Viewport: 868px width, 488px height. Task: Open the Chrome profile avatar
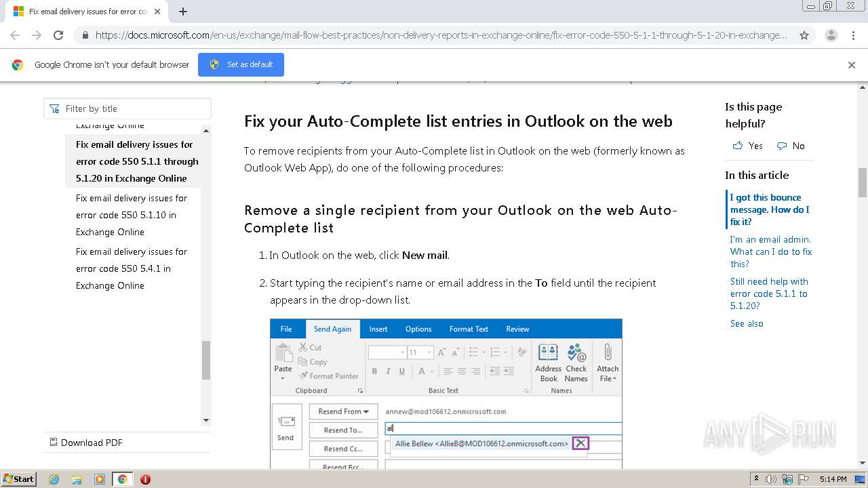click(x=831, y=35)
